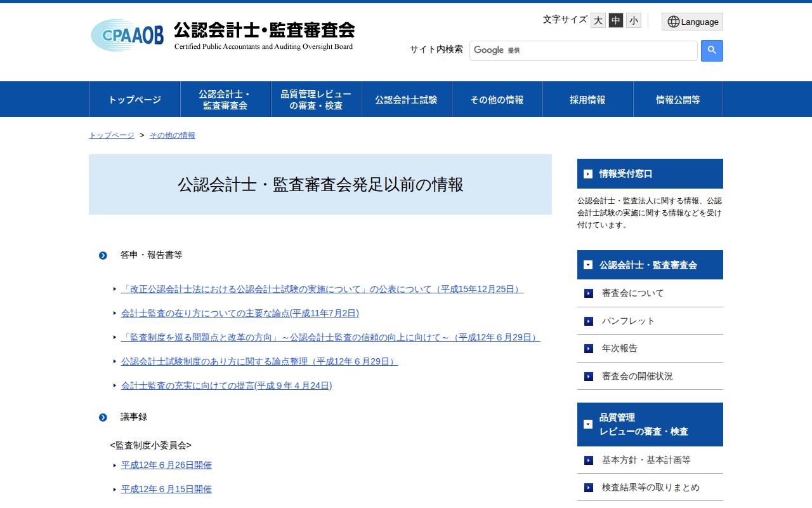Click arrow icon next to 年次報告
Image resolution: width=812 pixels, height=508 pixels.
click(589, 349)
